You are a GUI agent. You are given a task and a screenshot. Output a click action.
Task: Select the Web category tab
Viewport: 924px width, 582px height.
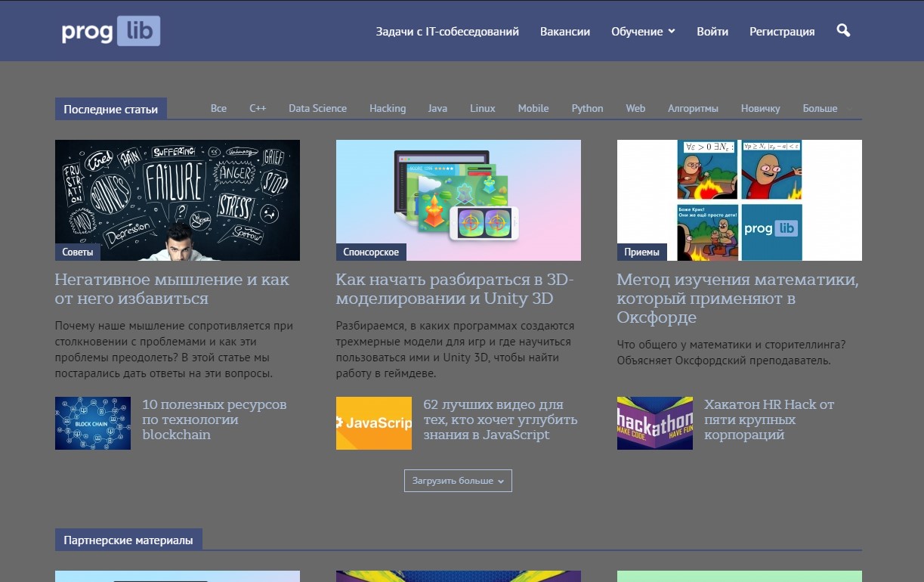635,108
